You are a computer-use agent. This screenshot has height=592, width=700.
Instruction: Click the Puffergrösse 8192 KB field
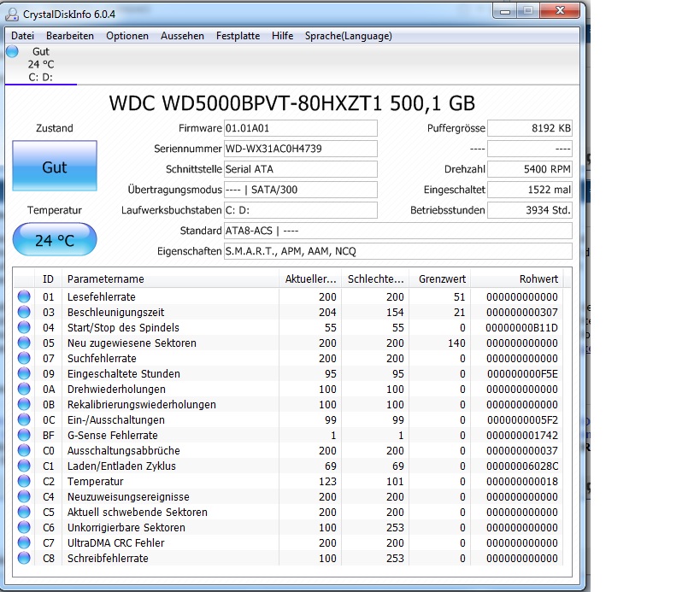coord(529,128)
